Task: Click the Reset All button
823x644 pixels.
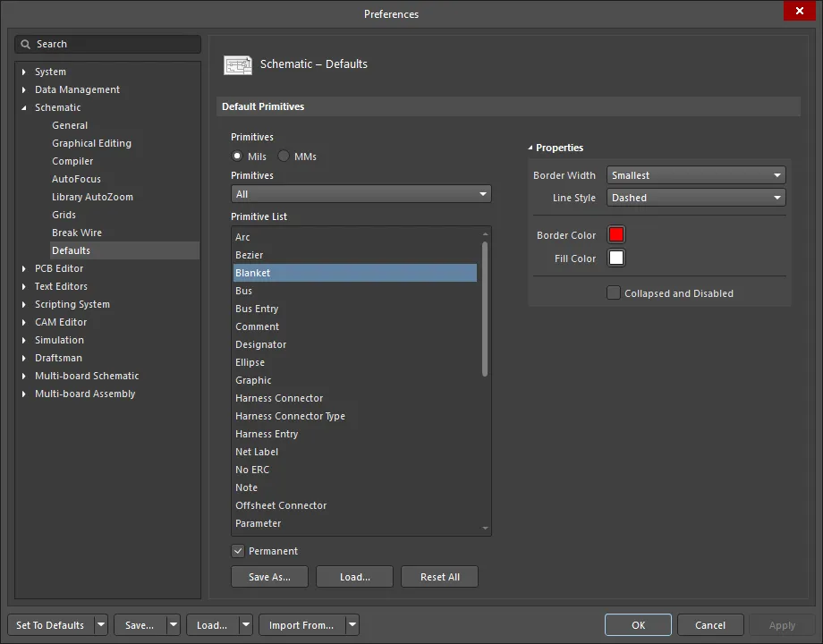Action: pos(439,577)
